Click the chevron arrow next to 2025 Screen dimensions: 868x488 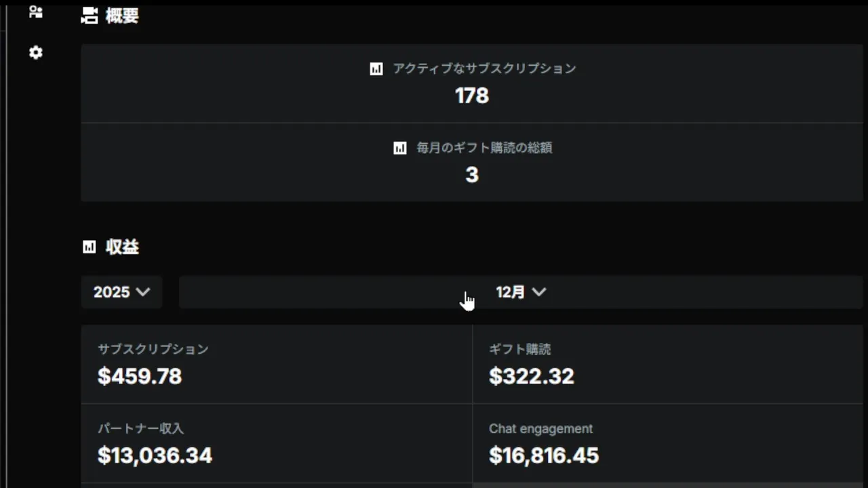coord(142,292)
